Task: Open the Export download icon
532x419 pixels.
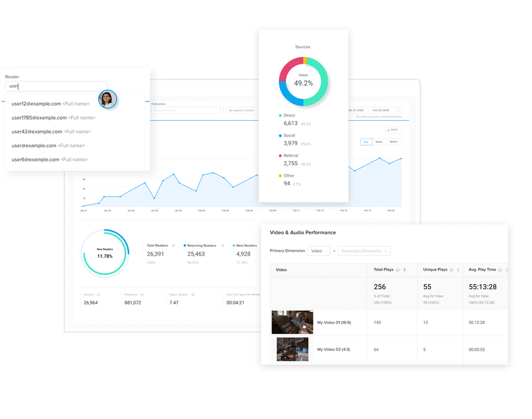Action: (389, 130)
